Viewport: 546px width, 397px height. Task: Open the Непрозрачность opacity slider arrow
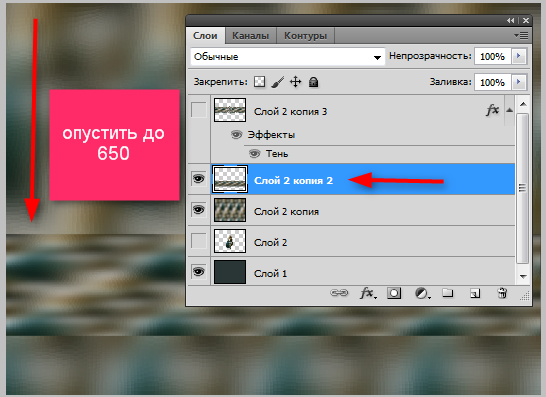519,56
